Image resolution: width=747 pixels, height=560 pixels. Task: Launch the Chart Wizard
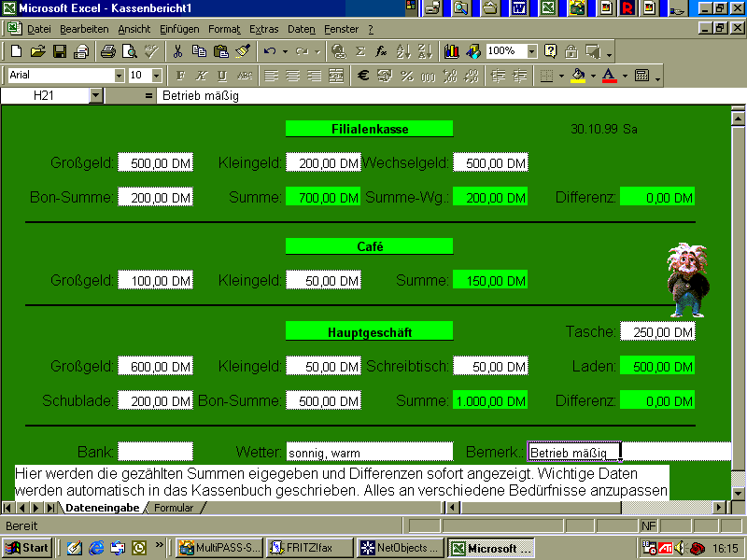(x=451, y=51)
